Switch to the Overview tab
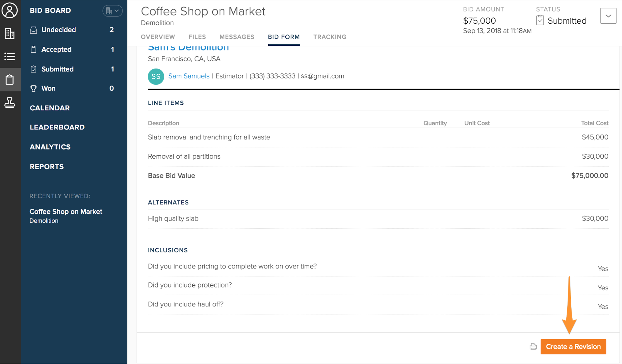 [158, 37]
